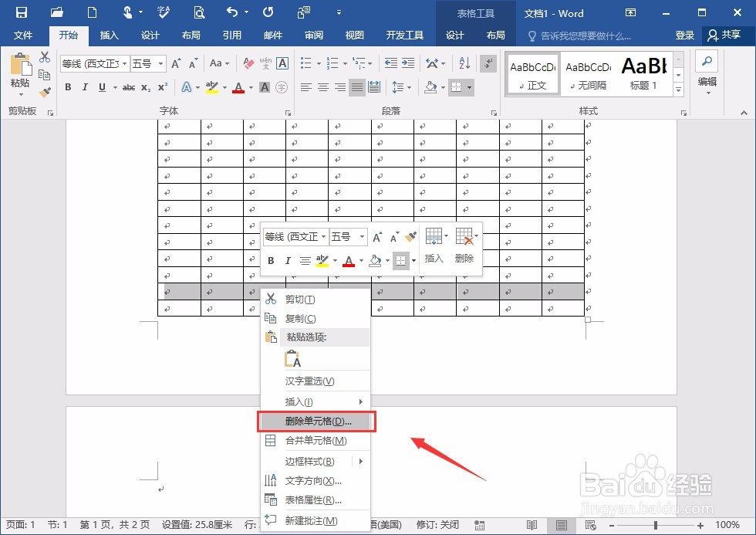The width and height of the screenshot is (756, 535).
Task: Click the Undo icon
Action: (x=232, y=12)
